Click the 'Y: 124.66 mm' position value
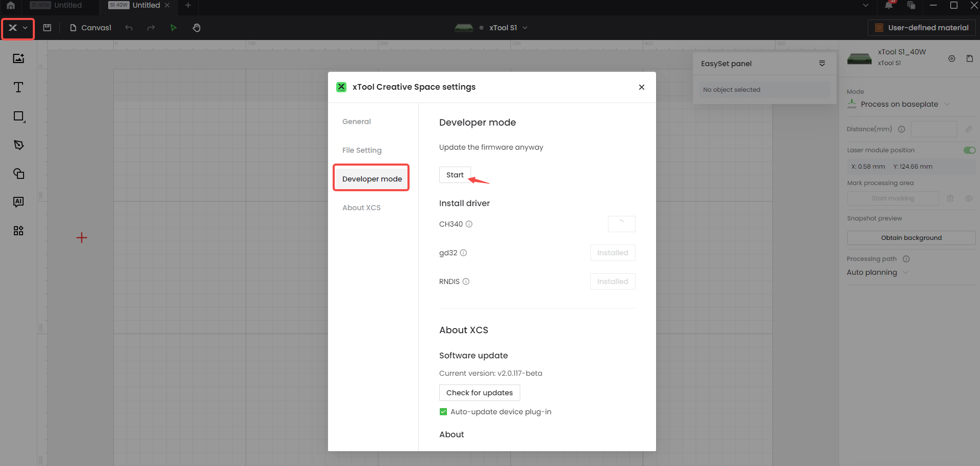Viewport: 980px width, 466px height. point(913,167)
